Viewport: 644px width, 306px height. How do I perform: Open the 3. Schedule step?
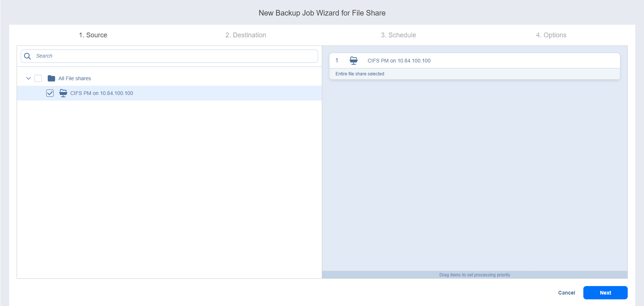(398, 35)
